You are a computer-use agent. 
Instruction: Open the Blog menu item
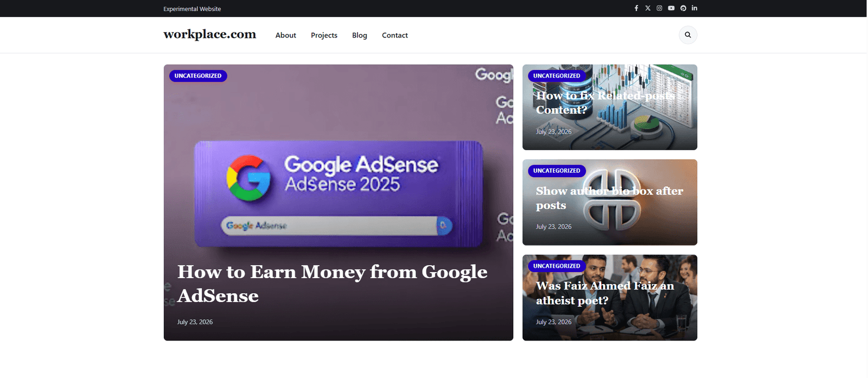click(360, 35)
